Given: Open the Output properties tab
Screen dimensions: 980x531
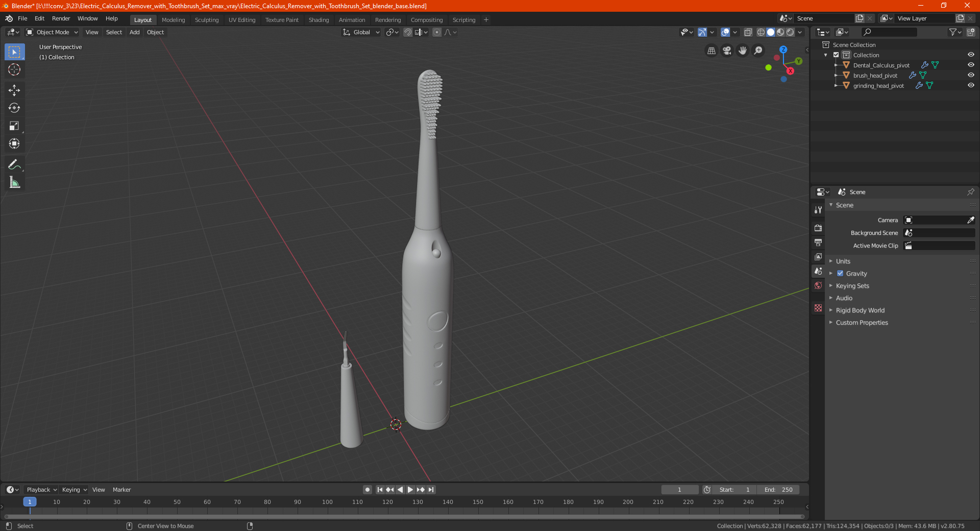Looking at the screenshot, I should coord(818,242).
